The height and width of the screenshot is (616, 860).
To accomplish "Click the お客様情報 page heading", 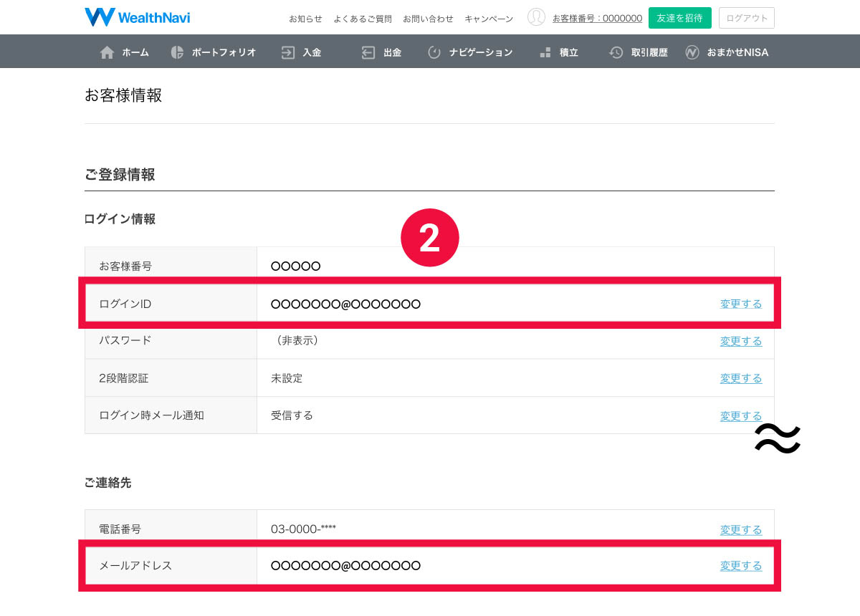I will coord(123,95).
